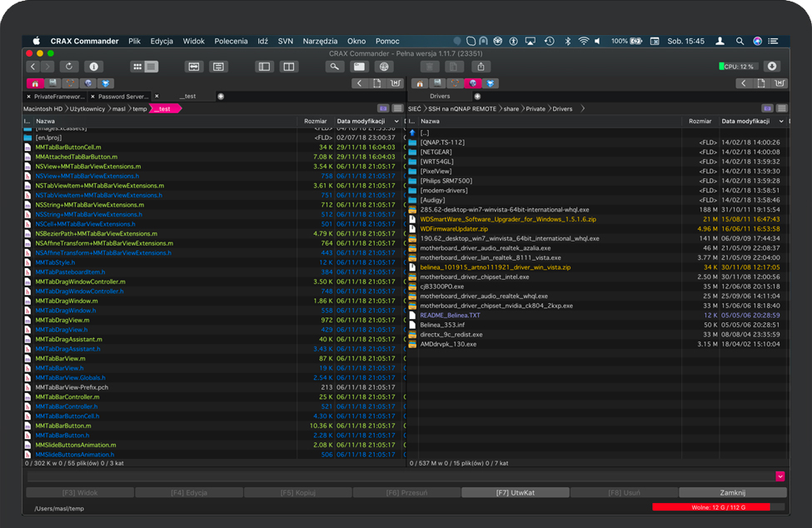
Task: Expand the chevron after Drivers breadcrumb
Action: [583, 108]
